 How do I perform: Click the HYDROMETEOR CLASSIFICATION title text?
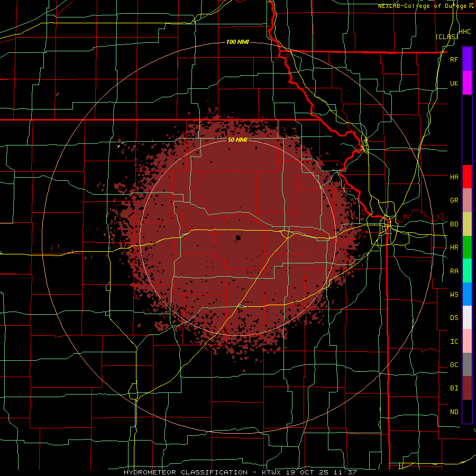[186, 472]
